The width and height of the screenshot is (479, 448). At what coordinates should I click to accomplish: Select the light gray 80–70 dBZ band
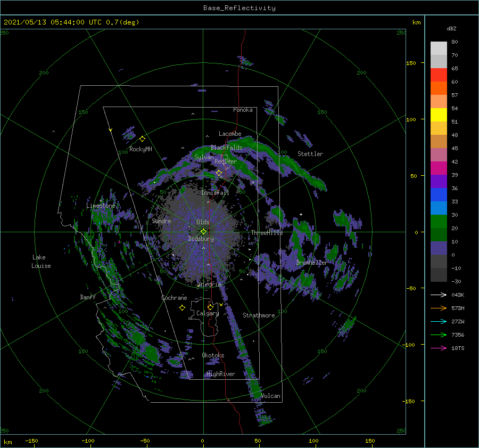tap(439, 48)
